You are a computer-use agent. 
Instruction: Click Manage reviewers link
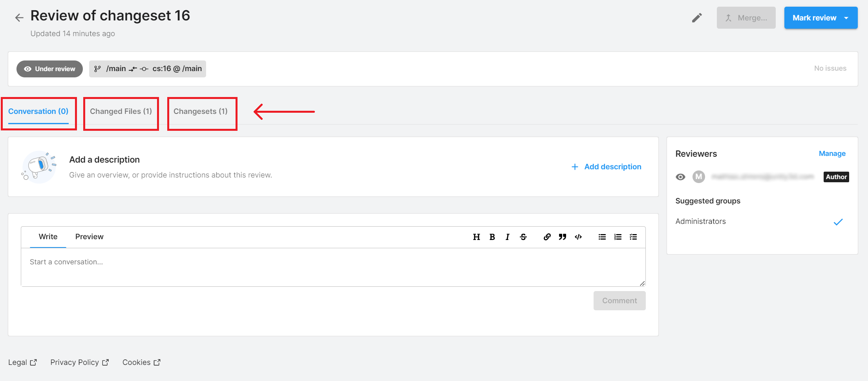point(832,154)
